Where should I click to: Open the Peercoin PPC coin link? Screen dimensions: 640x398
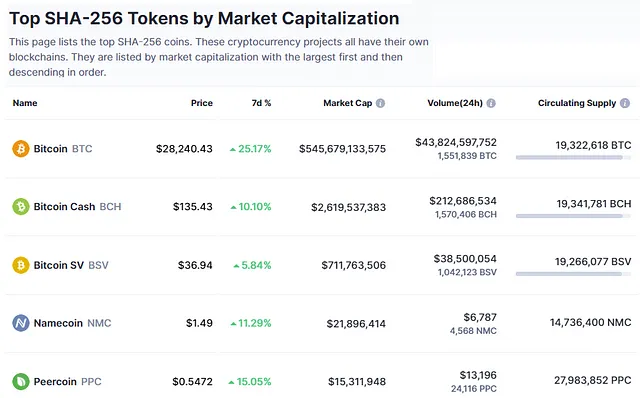(67, 381)
